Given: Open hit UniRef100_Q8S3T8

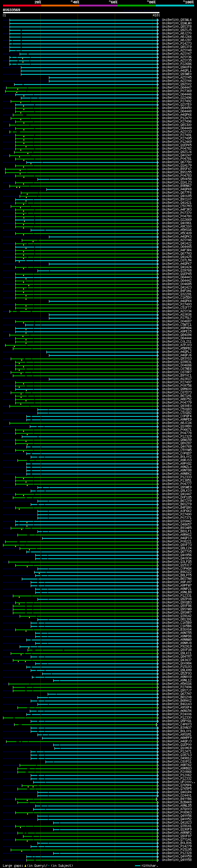Looking at the screenshot, I should (x=177, y=26).
